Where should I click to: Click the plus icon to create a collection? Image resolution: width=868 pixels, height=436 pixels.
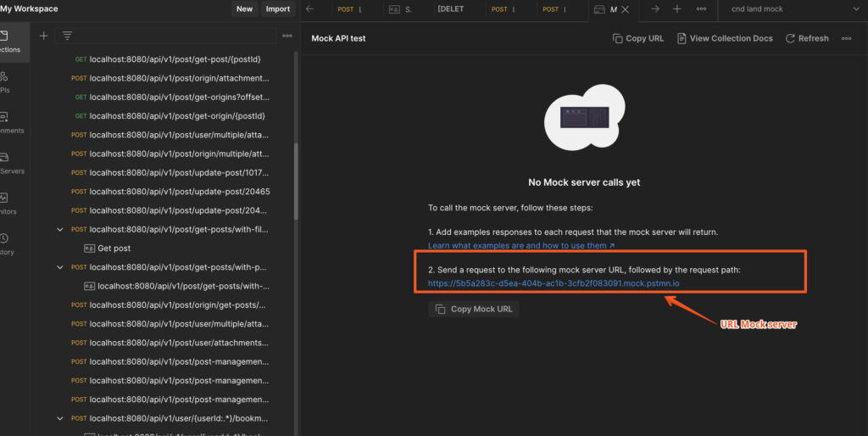[44, 36]
